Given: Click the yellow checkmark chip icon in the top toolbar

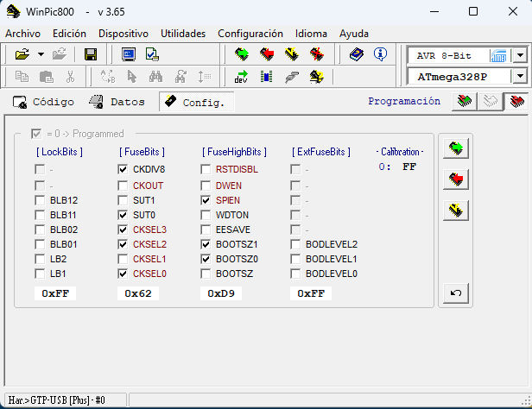Looking at the screenshot, I should click(x=291, y=54).
